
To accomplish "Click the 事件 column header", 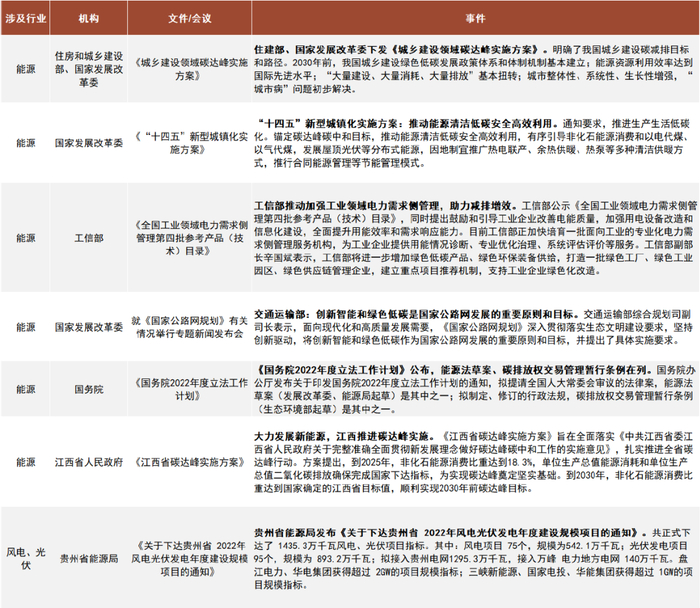I will (x=475, y=18).
